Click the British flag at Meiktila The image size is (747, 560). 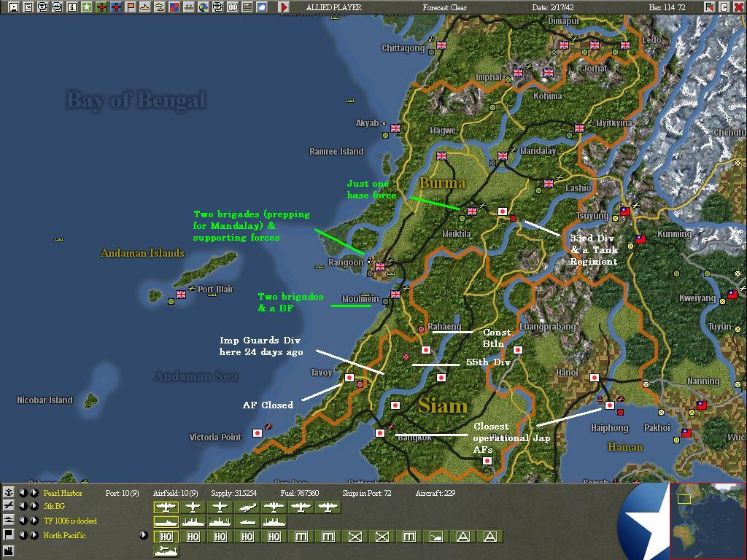472,211
